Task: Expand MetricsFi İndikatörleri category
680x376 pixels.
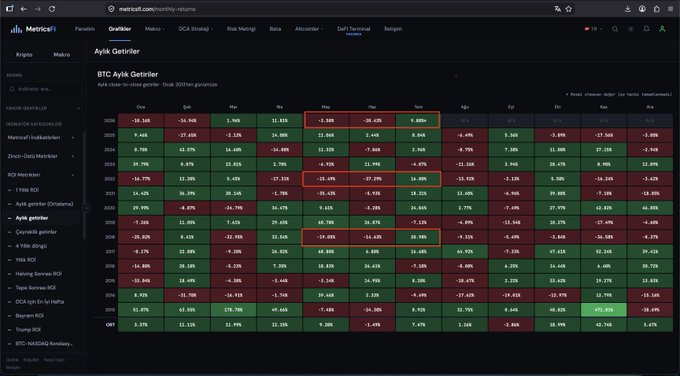Action: pos(40,137)
